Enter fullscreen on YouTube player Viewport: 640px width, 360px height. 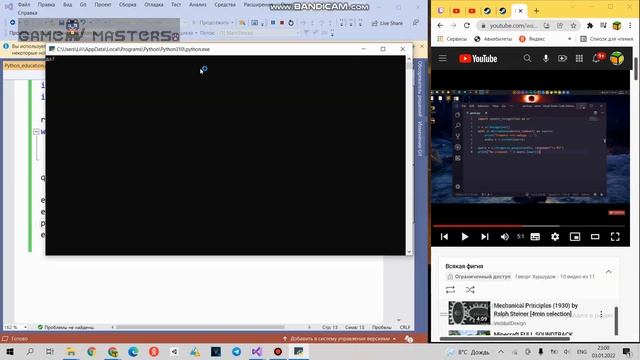[615, 237]
